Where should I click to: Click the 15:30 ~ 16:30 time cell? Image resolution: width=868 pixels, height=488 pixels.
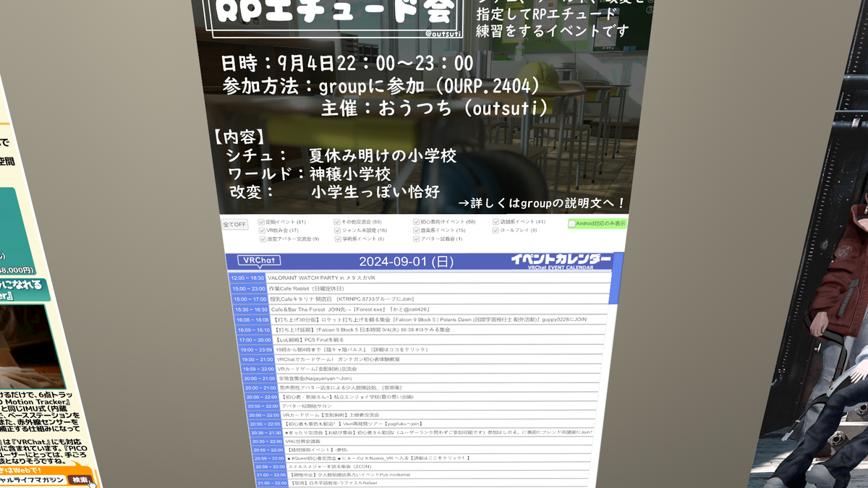tap(250, 309)
